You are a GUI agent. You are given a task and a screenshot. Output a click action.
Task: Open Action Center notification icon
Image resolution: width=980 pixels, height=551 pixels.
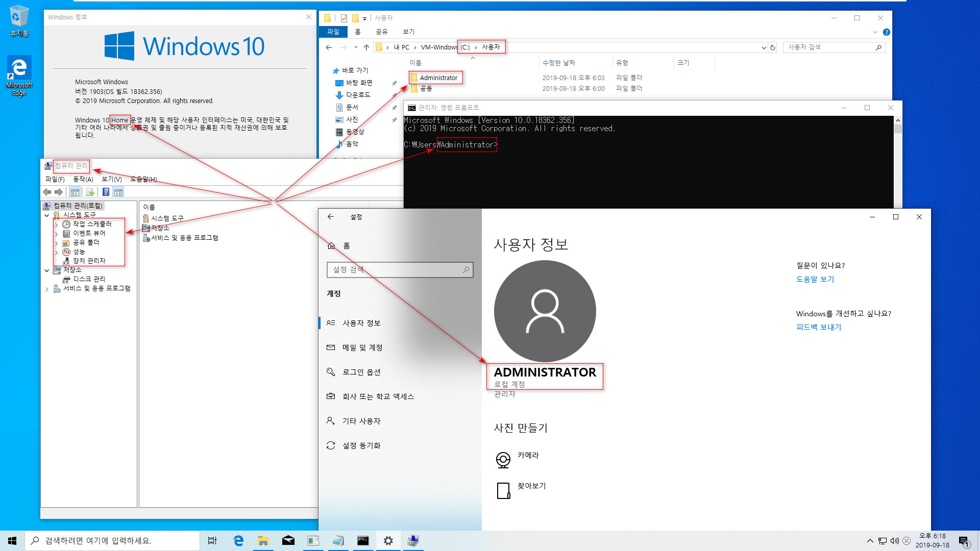(x=964, y=541)
